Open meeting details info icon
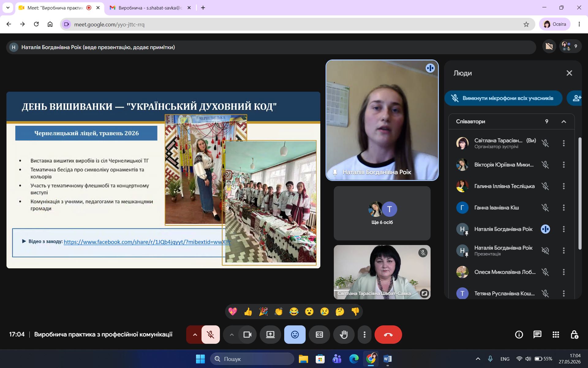Viewport: 588px width, 368px height. tap(519, 335)
